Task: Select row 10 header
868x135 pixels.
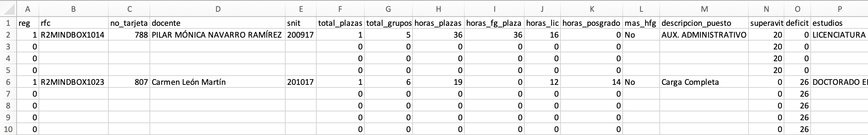Action: (8, 129)
